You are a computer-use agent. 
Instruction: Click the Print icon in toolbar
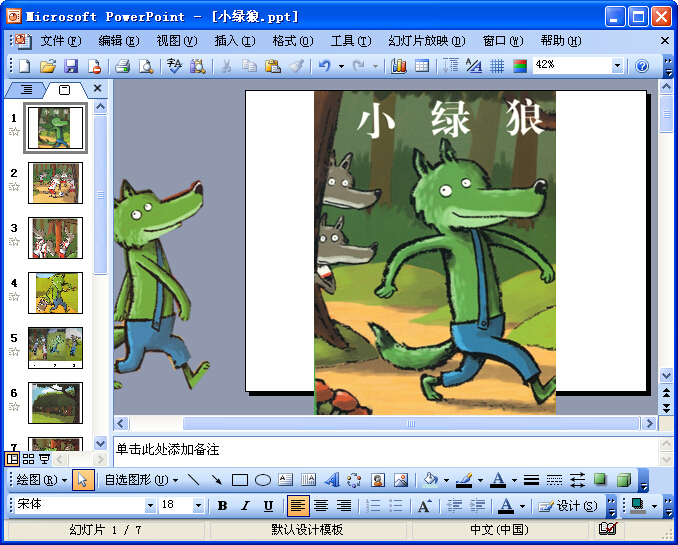tap(123, 66)
